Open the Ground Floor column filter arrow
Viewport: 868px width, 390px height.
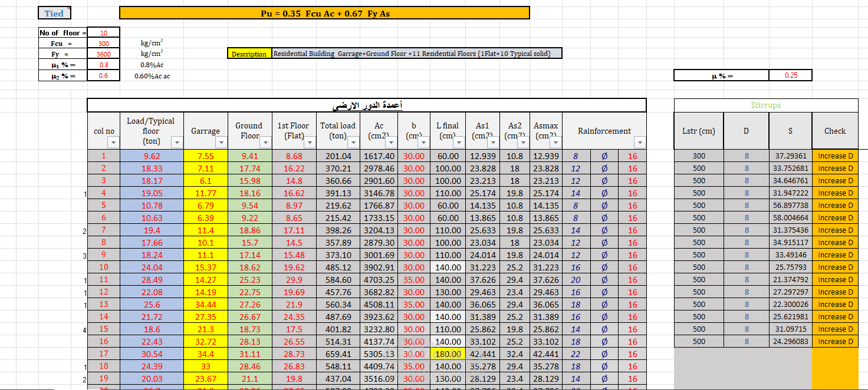(265, 143)
